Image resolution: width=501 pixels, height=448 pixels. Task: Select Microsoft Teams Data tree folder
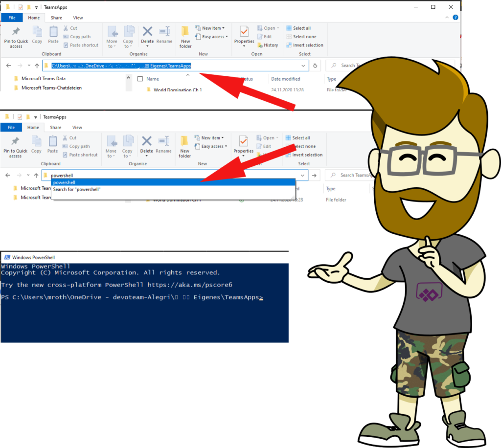pos(44,78)
